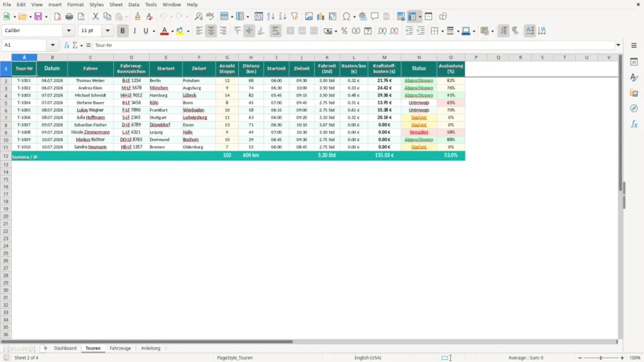644x362 pixels.
Task: Expand the Name Box dropdown
Action: 53,45
